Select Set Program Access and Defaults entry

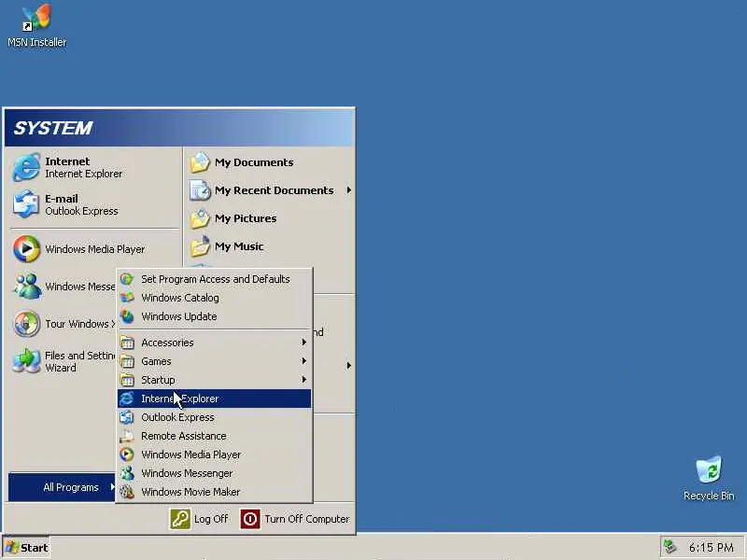(215, 279)
